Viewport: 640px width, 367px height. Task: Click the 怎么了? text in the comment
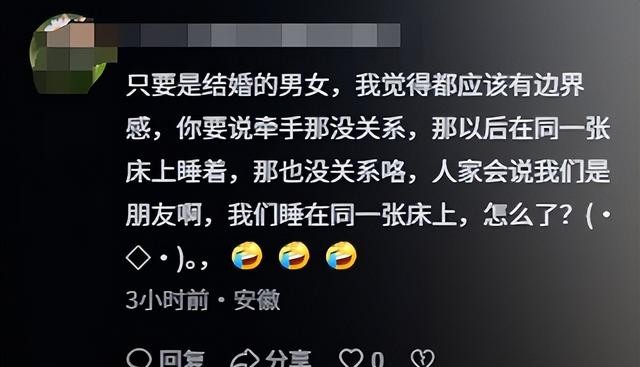[527, 215]
